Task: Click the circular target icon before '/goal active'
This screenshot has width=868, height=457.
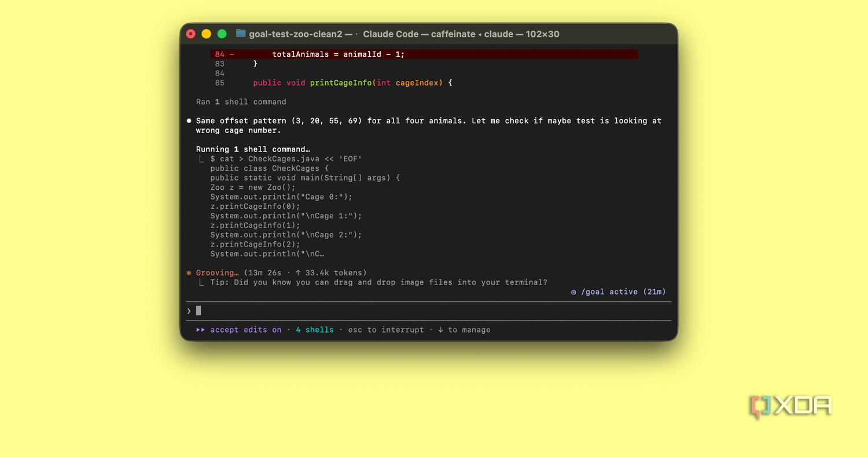Action: [x=573, y=292]
